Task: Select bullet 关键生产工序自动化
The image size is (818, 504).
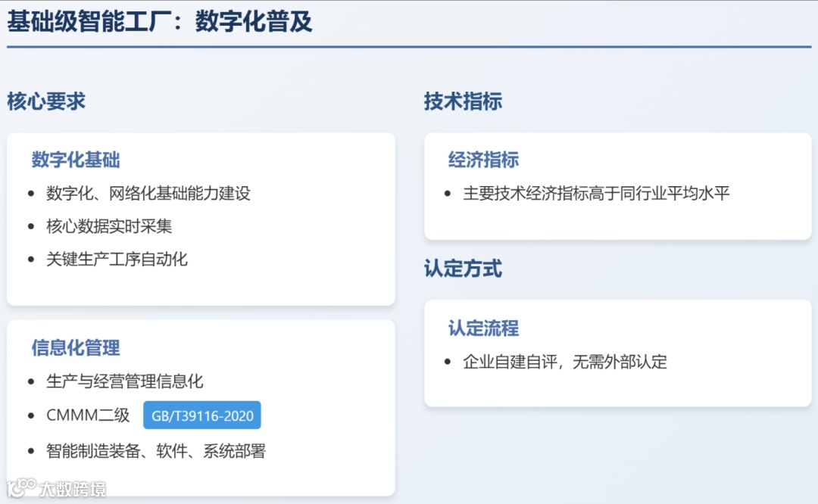Action: click(117, 259)
